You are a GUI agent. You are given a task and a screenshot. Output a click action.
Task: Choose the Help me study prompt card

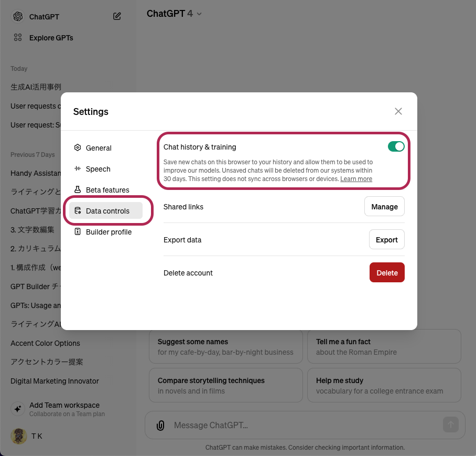384,386
